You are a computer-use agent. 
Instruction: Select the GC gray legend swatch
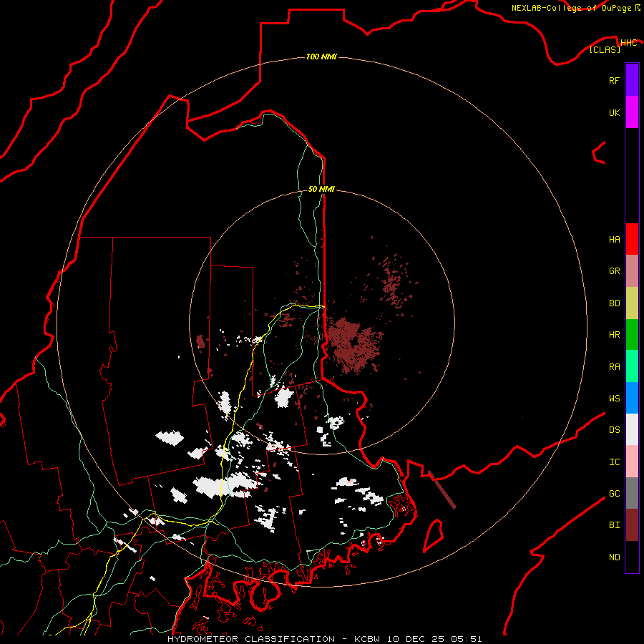click(x=632, y=493)
